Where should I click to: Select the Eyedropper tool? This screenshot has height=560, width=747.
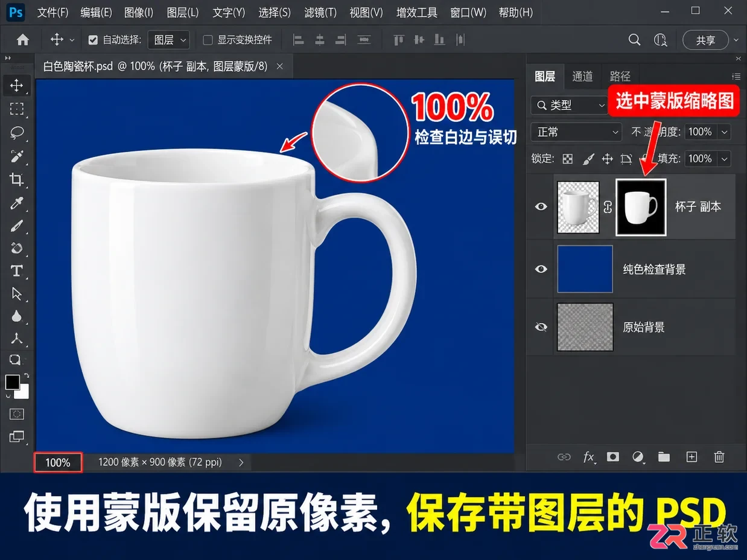pyautogui.click(x=16, y=203)
